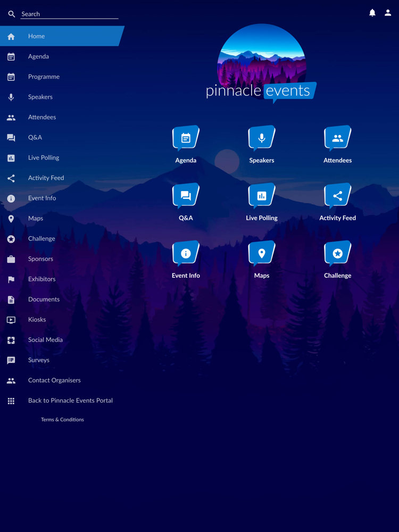
Task: Tap the Agenda calendar tile icon
Action: tap(186, 138)
